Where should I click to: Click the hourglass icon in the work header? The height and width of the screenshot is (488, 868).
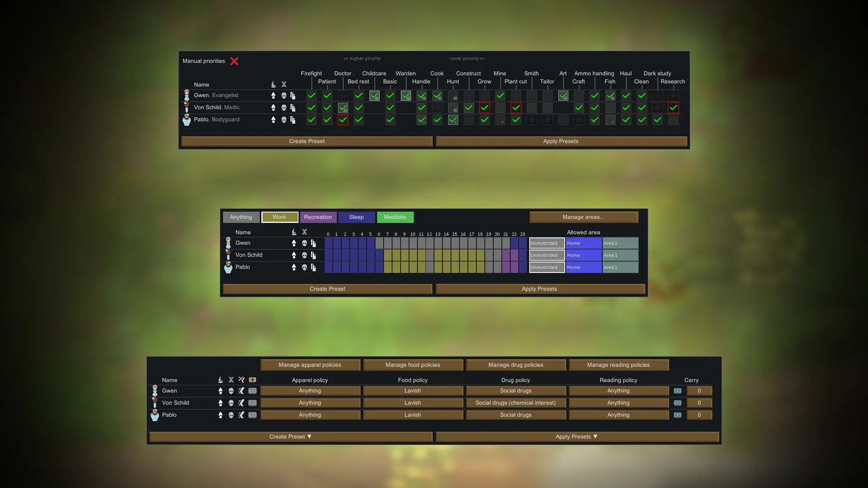click(x=284, y=84)
